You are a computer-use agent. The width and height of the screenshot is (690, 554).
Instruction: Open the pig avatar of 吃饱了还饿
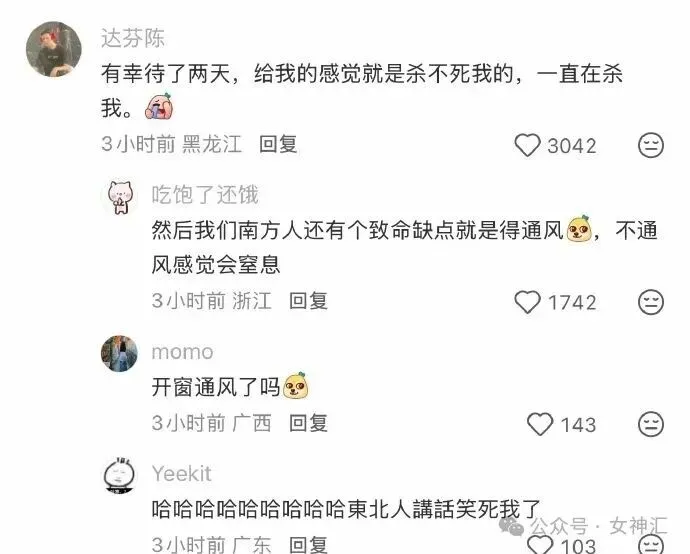click(x=120, y=197)
